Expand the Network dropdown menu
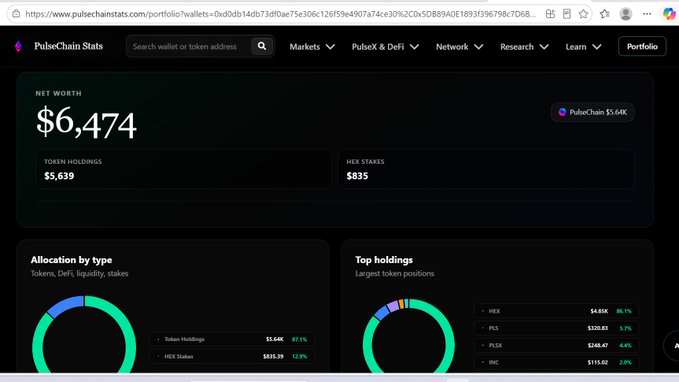 click(459, 46)
